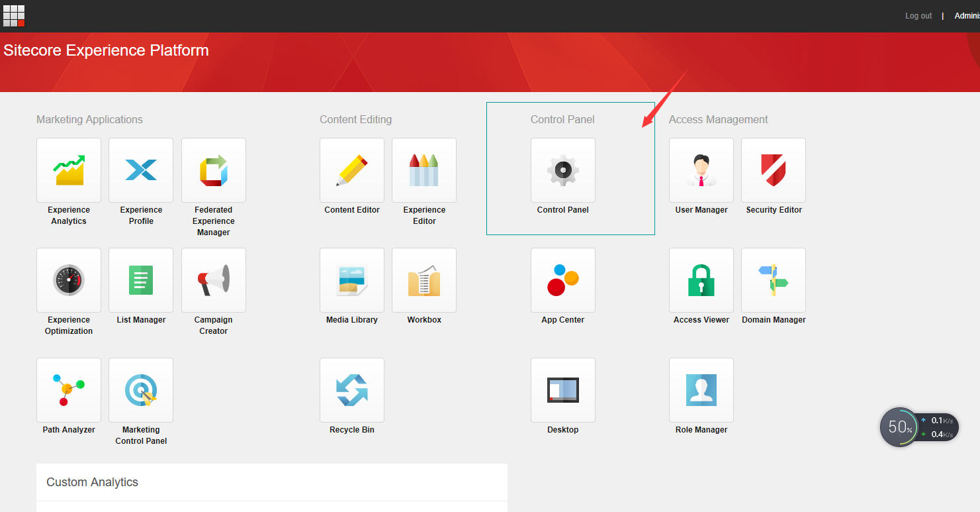
Task: Launch List Manager icon
Action: point(141,280)
